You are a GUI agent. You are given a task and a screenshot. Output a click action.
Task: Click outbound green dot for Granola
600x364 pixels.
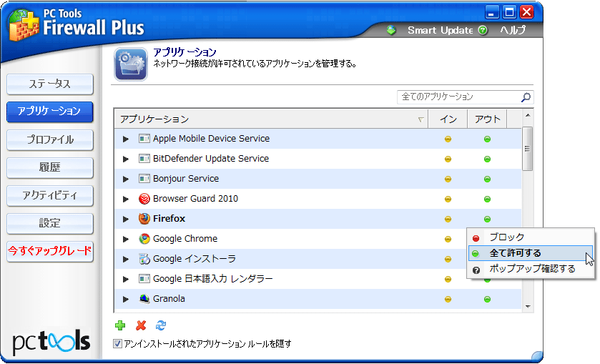pos(487,300)
